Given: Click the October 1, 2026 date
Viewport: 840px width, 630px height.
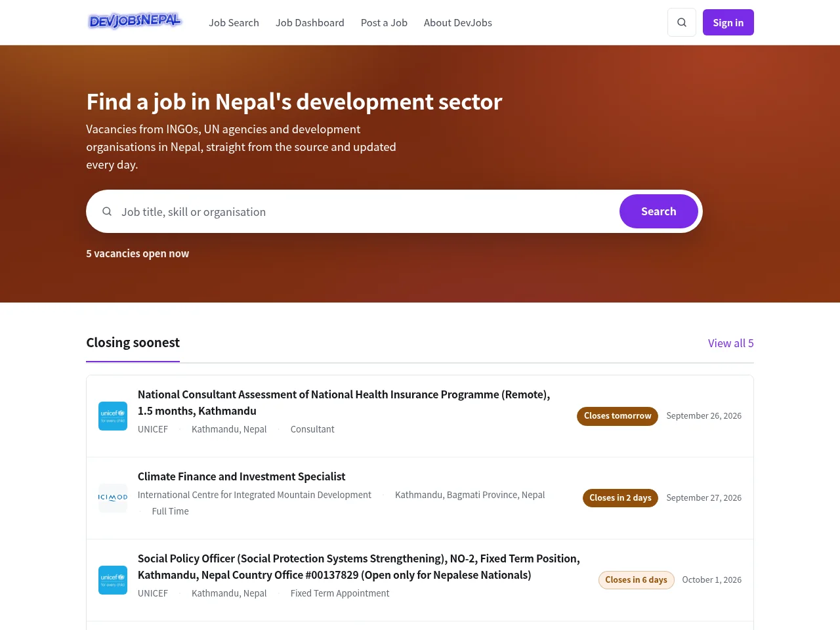Looking at the screenshot, I should coord(712,580).
